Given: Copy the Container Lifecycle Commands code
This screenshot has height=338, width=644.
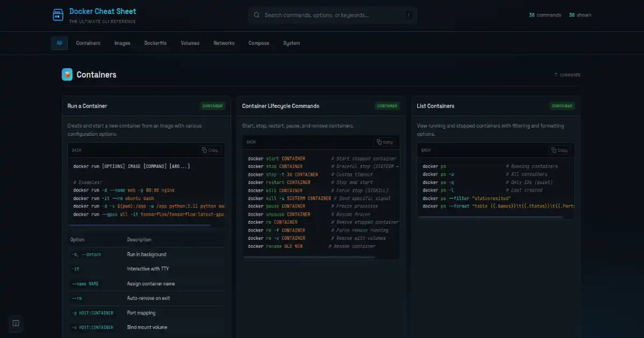Looking at the screenshot, I should tap(385, 142).
